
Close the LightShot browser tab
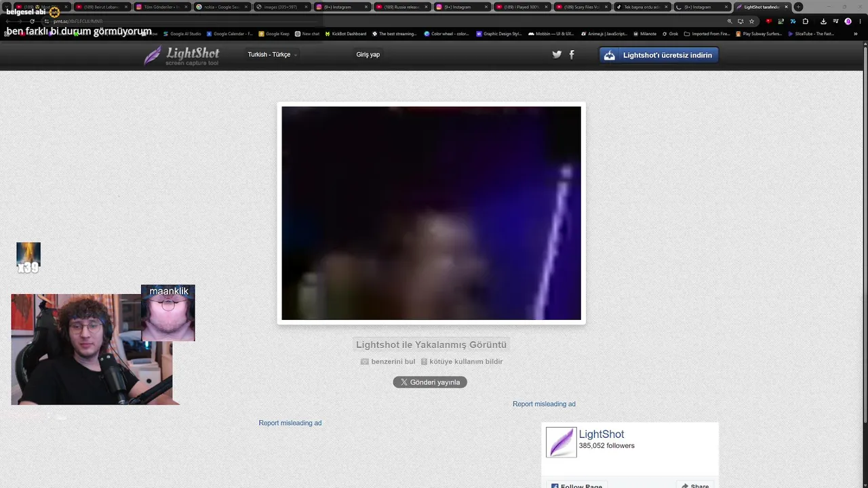[787, 7]
